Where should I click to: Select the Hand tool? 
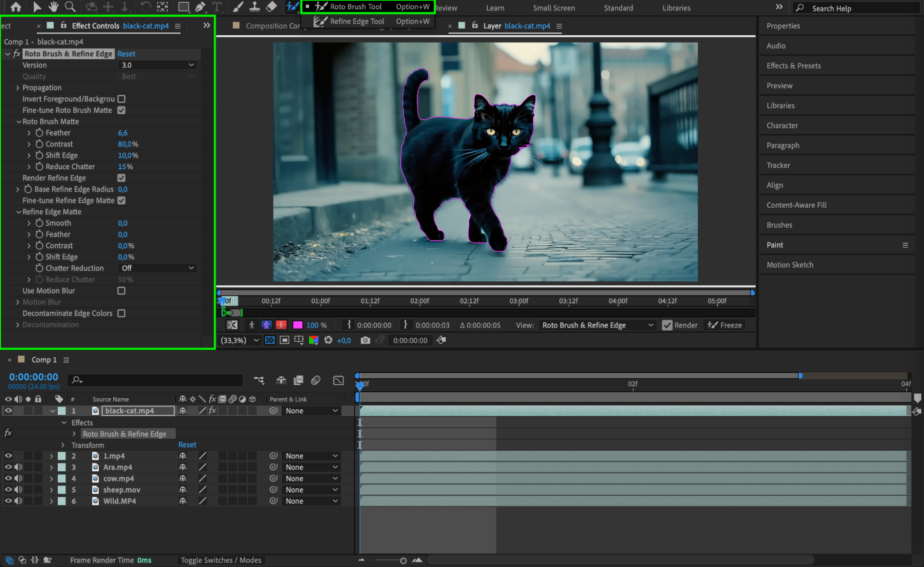pyautogui.click(x=54, y=7)
